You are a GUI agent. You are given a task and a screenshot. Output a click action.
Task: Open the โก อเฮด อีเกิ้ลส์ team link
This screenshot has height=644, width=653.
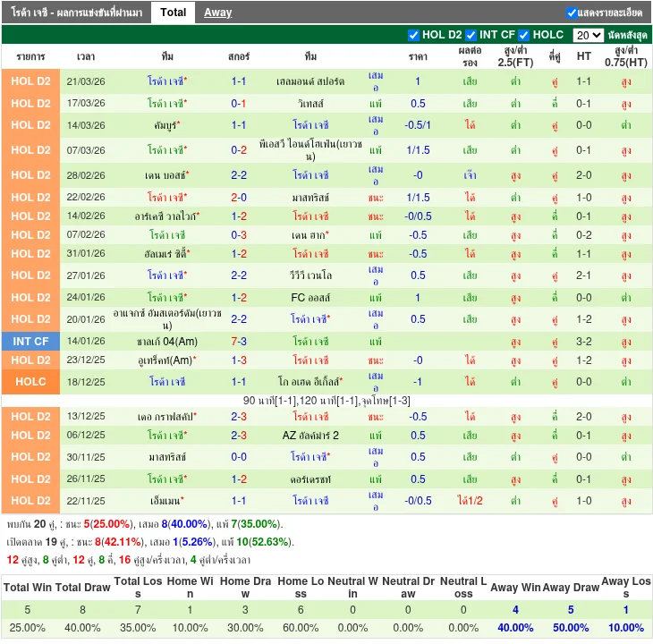click(310, 382)
